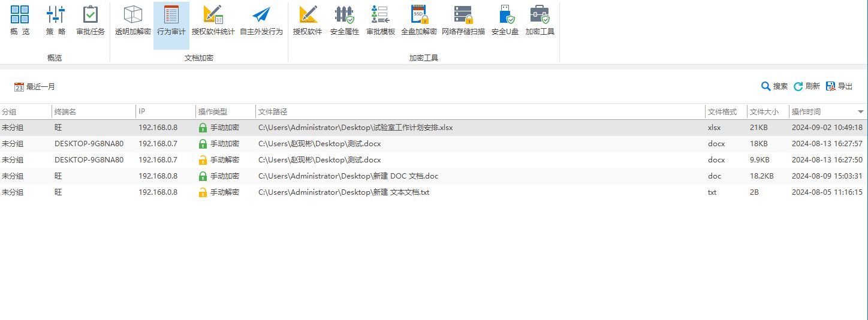Click the 导出 export button

point(839,86)
